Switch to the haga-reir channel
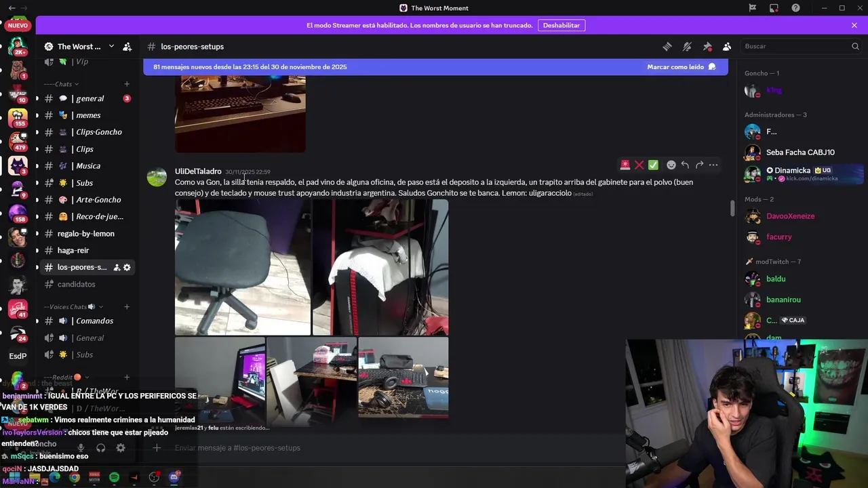868x488 pixels. pos(87,251)
